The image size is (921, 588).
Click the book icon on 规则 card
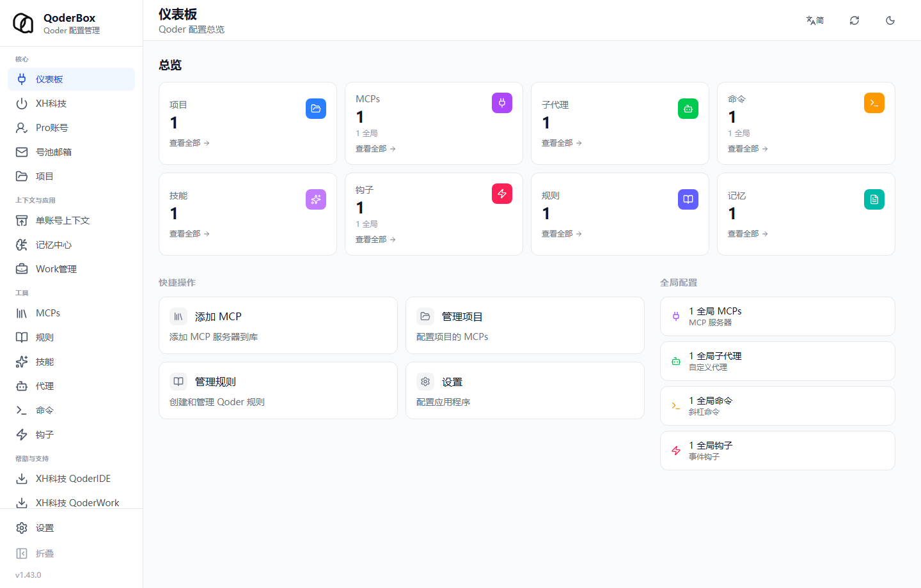(x=688, y=199)
